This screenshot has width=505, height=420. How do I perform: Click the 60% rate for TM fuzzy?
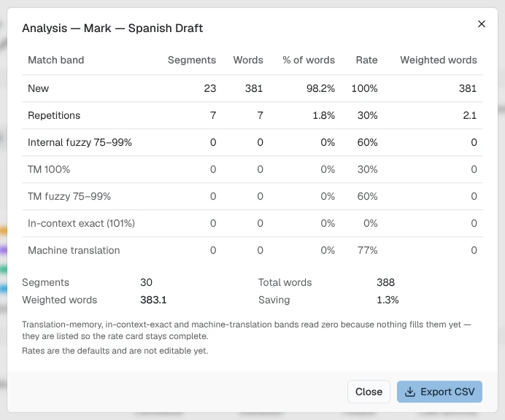tap(368, 196)
